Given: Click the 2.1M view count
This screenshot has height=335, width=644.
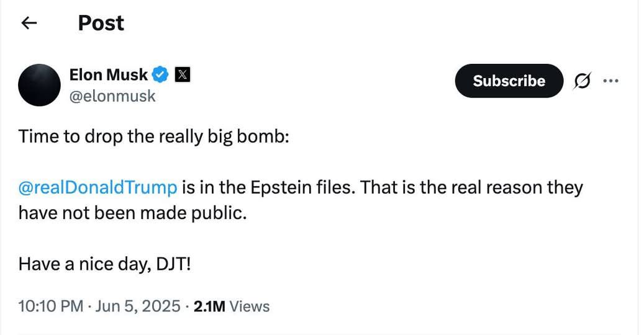Looking at the screenshot, I should tap(209, 306).
